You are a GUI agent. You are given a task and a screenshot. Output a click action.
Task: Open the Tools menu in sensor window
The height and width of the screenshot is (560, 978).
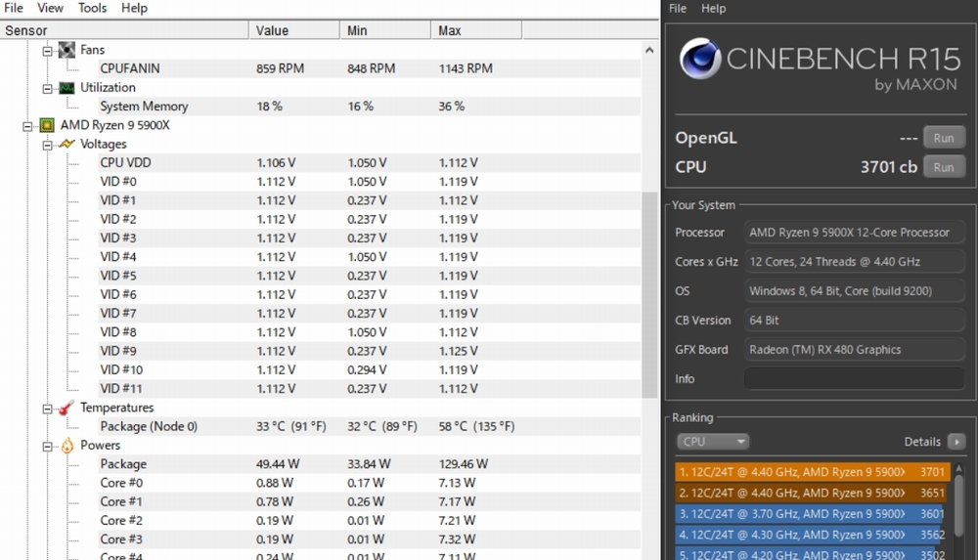click(x=93, y=8)
